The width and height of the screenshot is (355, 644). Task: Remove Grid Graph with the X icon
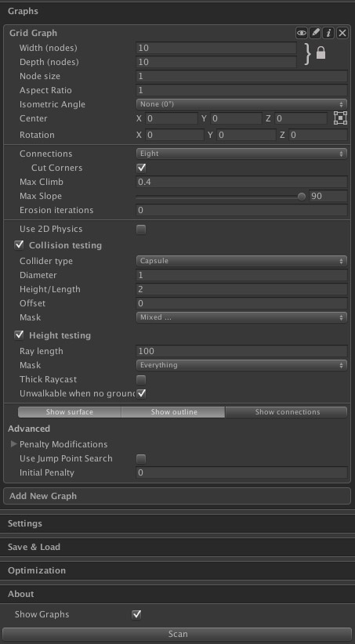342,33
